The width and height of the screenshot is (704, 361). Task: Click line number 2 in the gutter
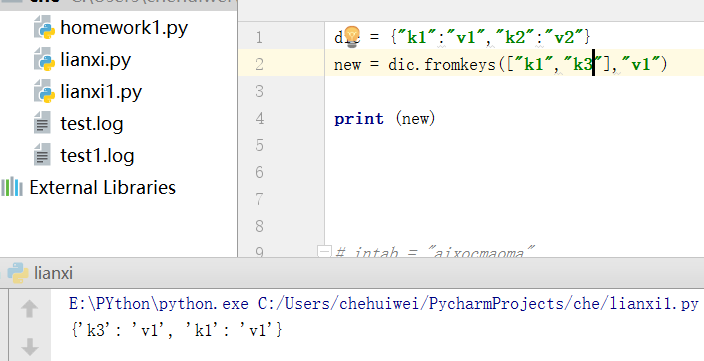(259, 64)
